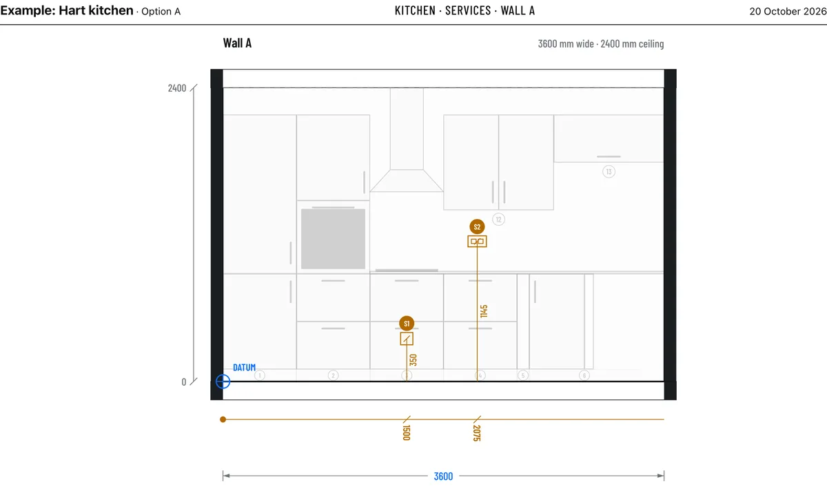Click the orange origin dot of horizontal dimension line
Viewport: 827px width, 504px height.
tap(223, 419)
